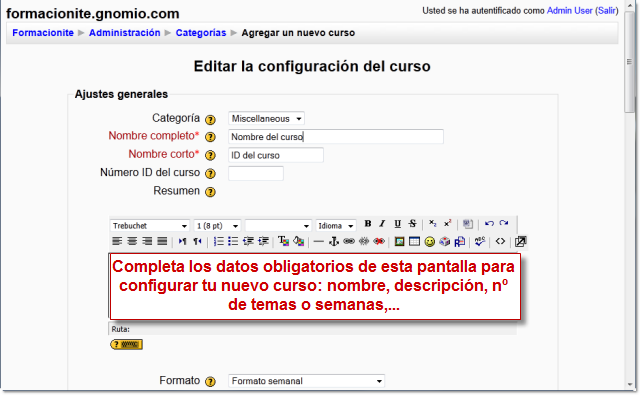640x395 pixels.
Task: Click the clean Word HTML icon
Action: tap(468, 224)
